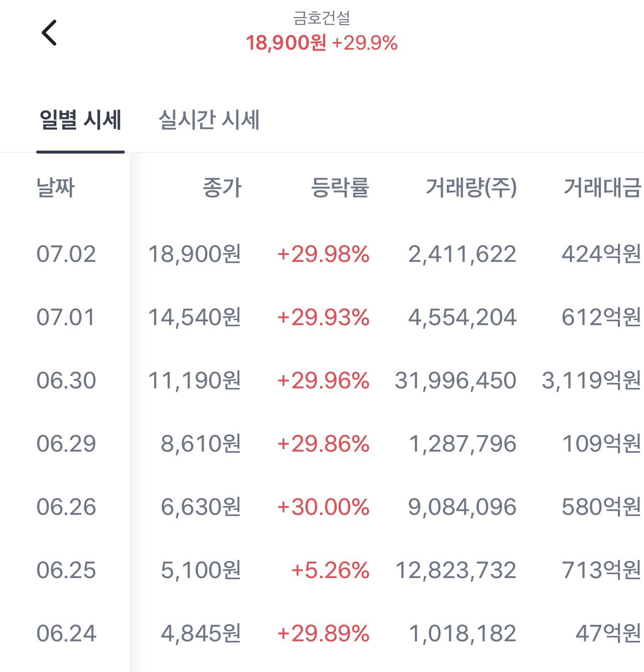Tap the 47억원 trading value cell

point(608,633)
